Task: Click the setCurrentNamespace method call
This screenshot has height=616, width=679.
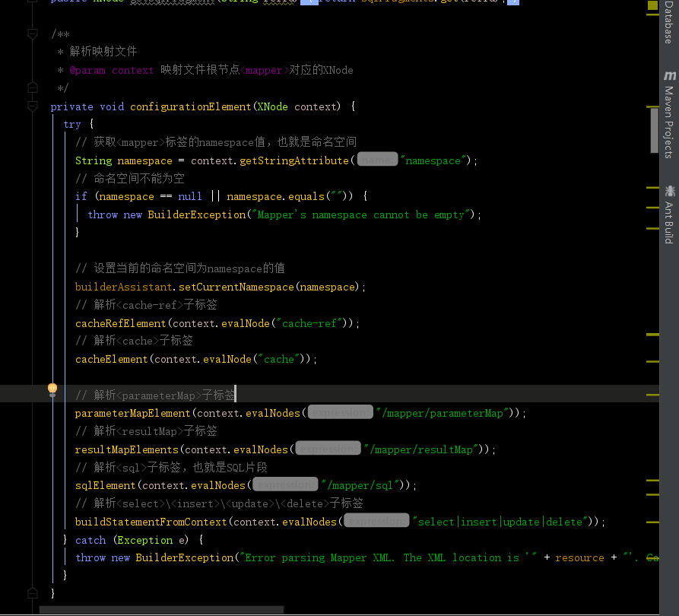Action: 236,287
